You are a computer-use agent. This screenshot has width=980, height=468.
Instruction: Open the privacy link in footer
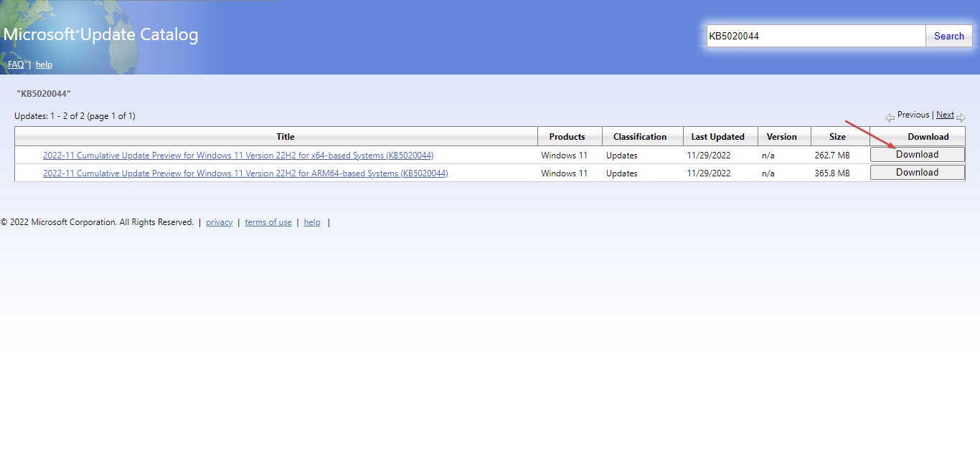[219, 223]
